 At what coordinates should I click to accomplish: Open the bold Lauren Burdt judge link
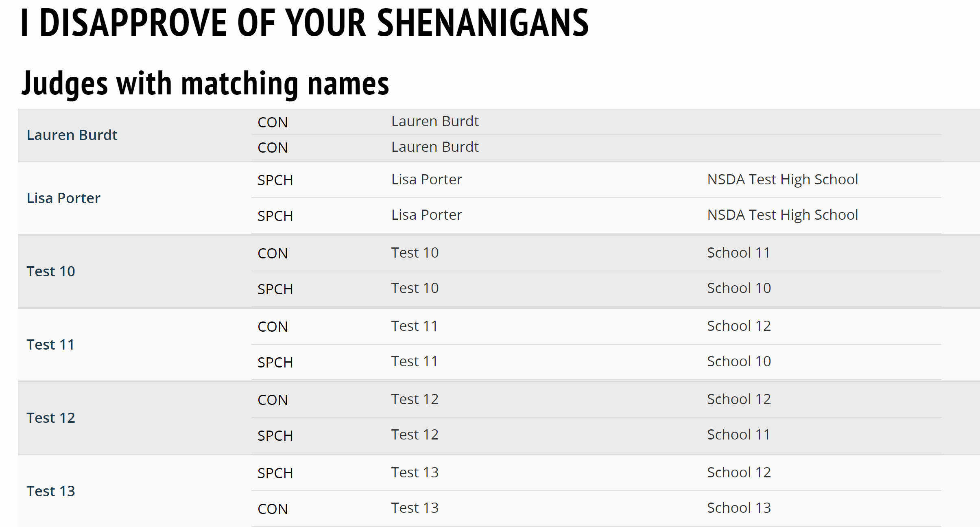point(72,135)
